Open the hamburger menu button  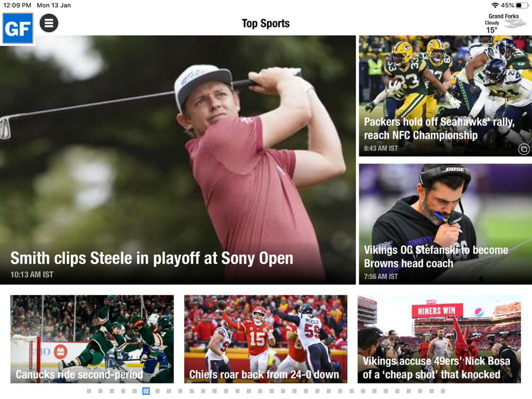49,23
